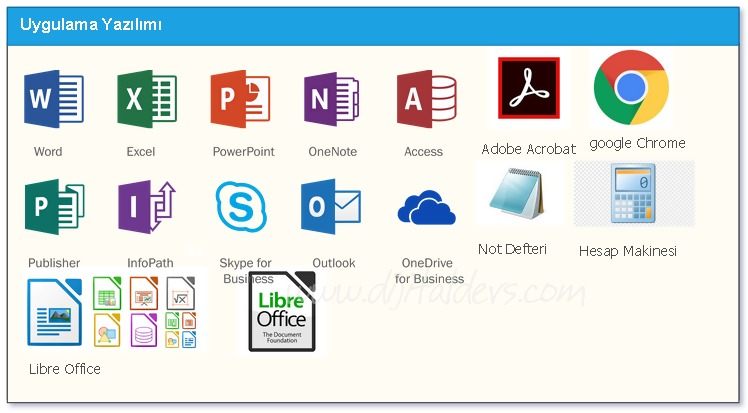Click the "Uygulama Yazılımı" header title
Viewport: 748px width, 413px height.
pos(91,23)
